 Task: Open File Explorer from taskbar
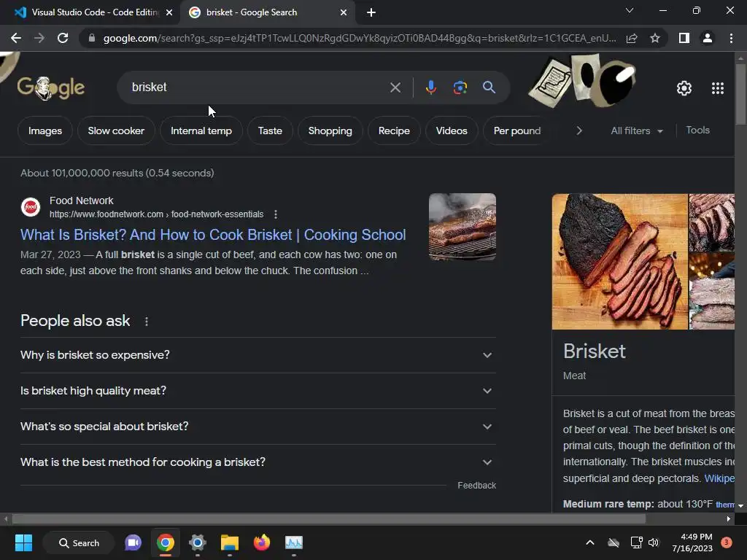click(230, 542)
